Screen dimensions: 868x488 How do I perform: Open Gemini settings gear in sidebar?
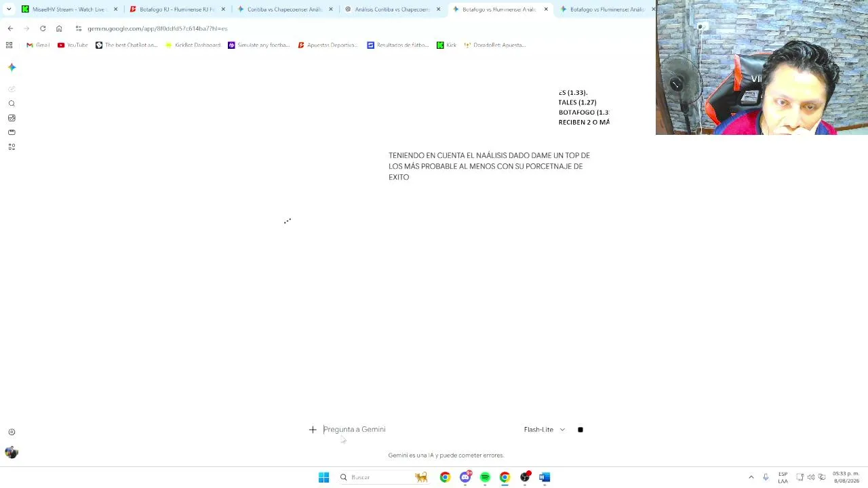tap(12, 432)
